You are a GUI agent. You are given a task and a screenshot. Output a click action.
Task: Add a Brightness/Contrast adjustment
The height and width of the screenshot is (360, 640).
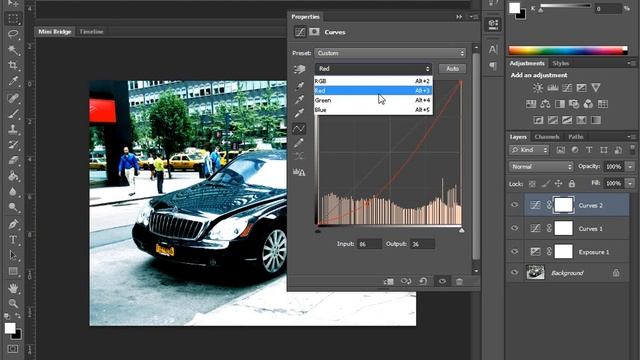click(x=538, y=88)
